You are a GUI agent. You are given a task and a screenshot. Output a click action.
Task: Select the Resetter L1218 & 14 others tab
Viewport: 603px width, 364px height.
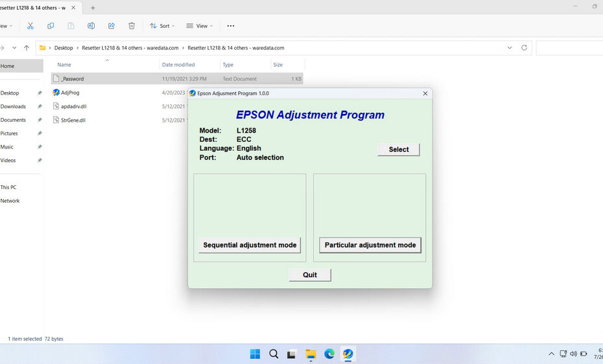(32, 8)
